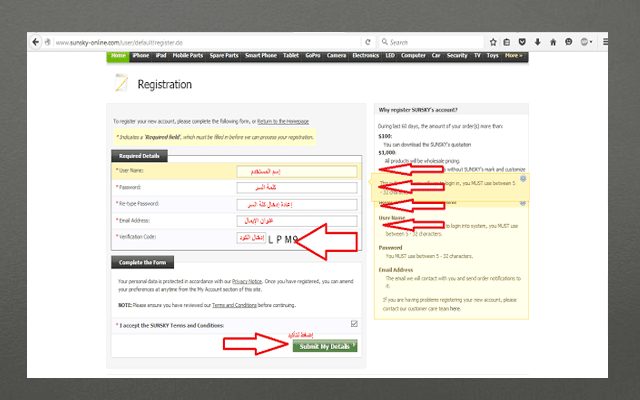Click the LPM9 captcha image
The width and height of the screenshot is (640, 400).
(x=282, y=240)
